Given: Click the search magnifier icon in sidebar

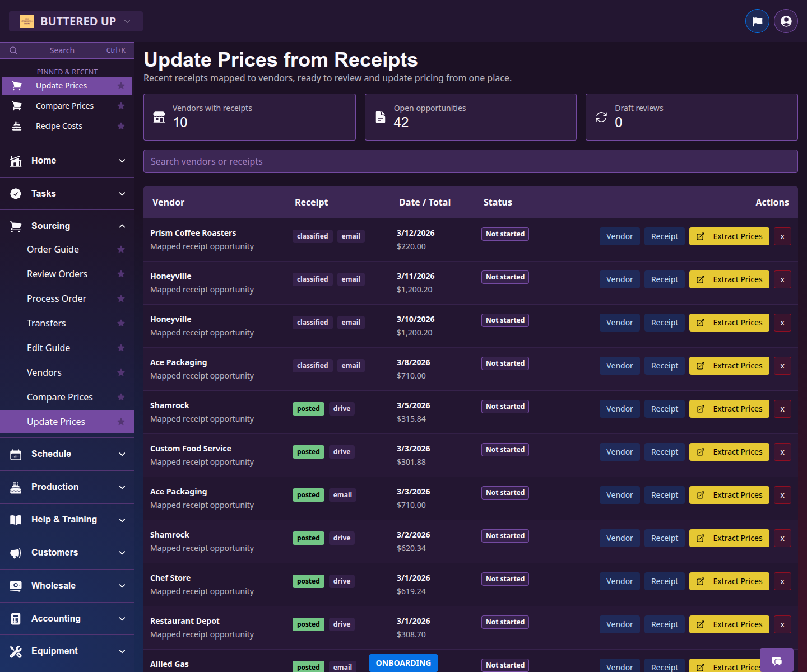Looking at the screenshot, I should (x=13, y=50).
